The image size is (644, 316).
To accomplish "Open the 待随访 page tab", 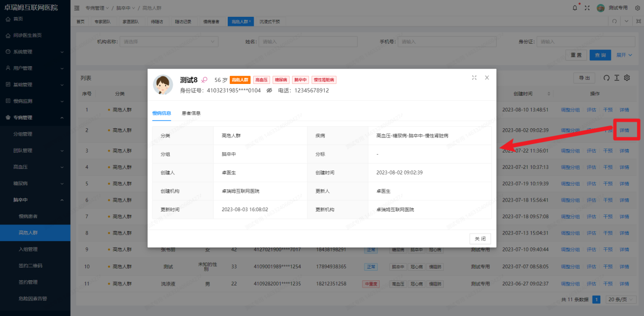I will point(157,21).
